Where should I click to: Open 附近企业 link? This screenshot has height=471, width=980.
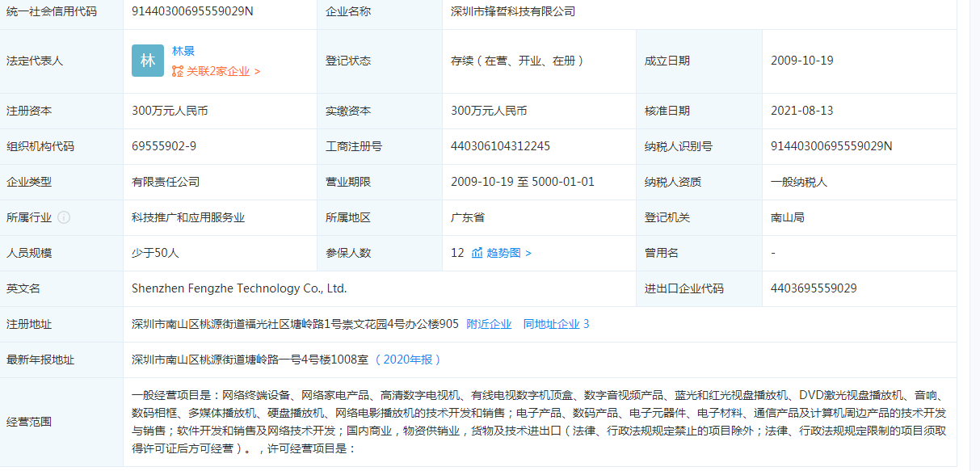coord(489,324)
